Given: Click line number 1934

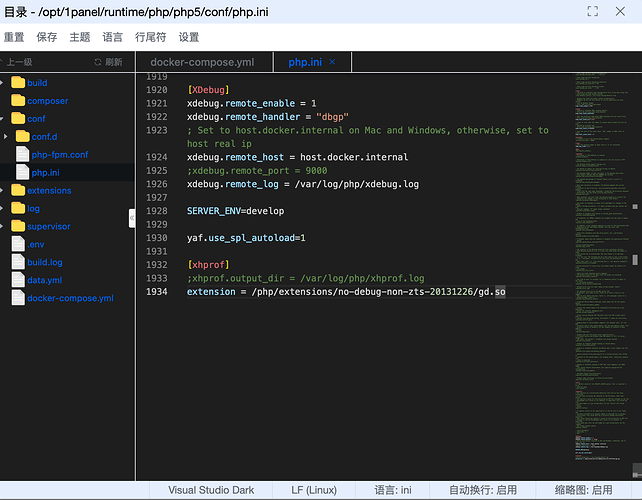Looking at the screenshot, I should pos(157,292).
